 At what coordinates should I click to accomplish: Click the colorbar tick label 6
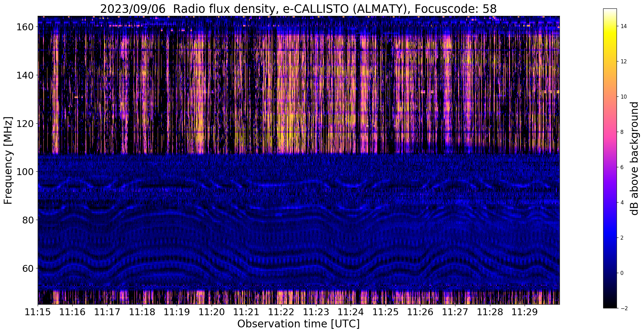[x=622, y=167]
